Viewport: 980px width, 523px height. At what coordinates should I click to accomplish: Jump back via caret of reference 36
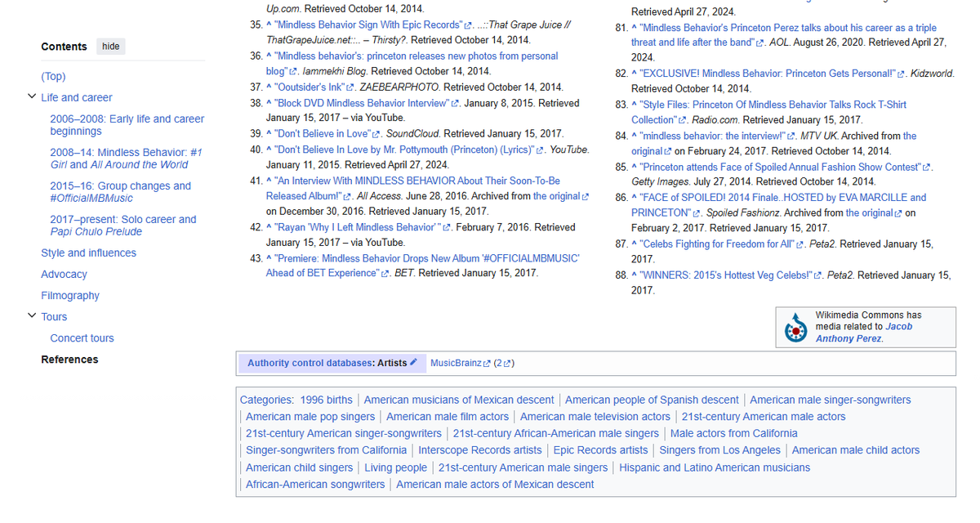269,56
